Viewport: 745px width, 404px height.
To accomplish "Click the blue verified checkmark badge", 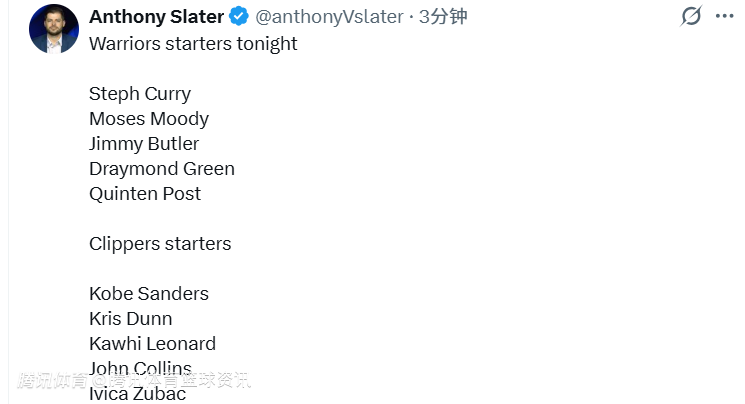I will [x=240, y=17].
